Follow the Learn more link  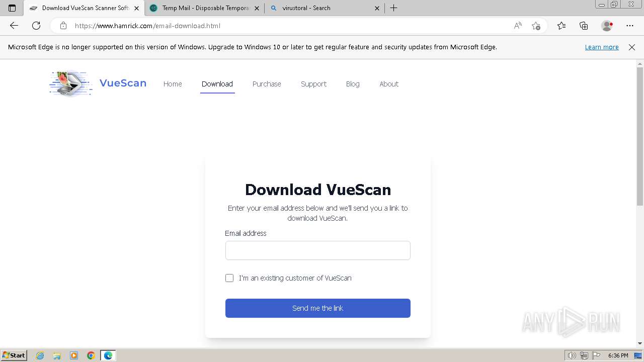click(602, 47)
